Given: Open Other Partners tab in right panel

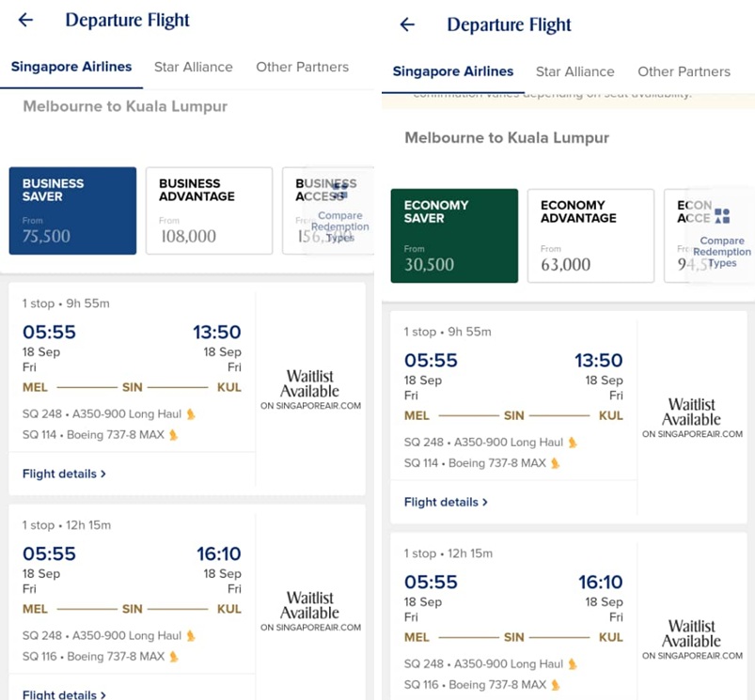Looking at the screenshot, I should [684, 71].
